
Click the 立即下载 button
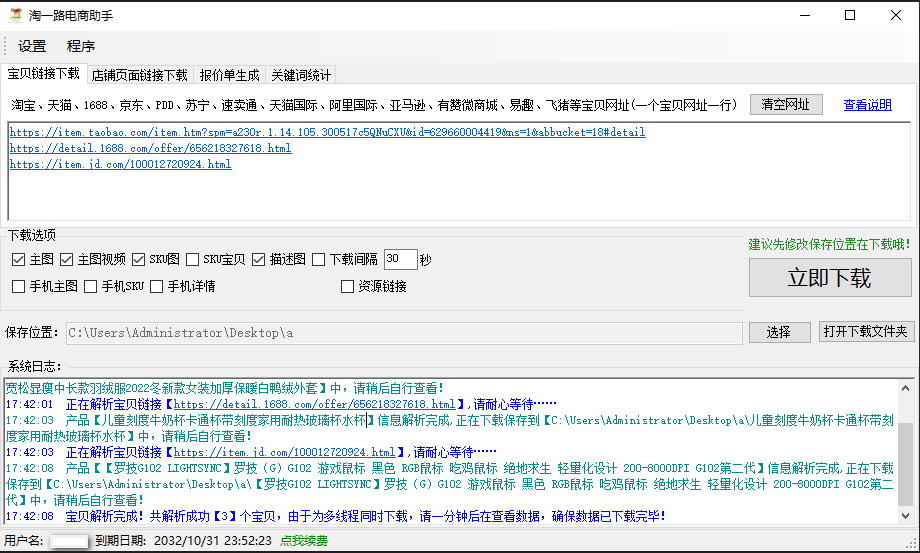(x=830, y=277)
